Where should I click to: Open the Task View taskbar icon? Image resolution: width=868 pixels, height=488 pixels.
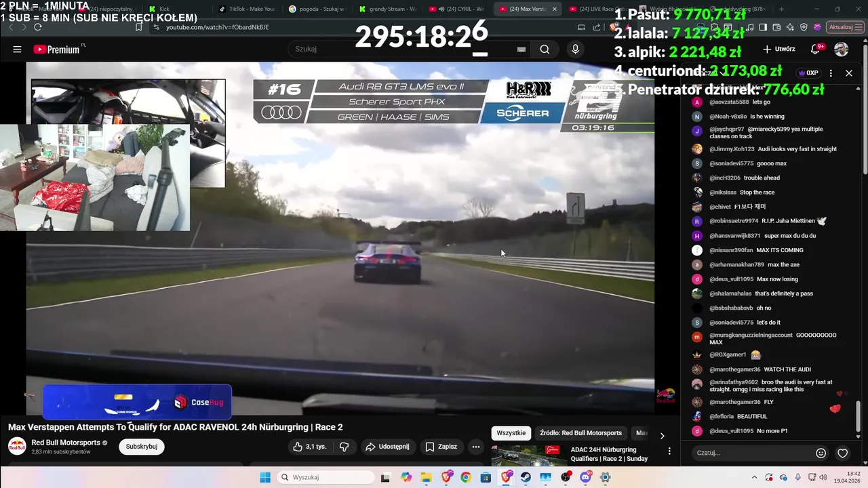click(387, 477)
